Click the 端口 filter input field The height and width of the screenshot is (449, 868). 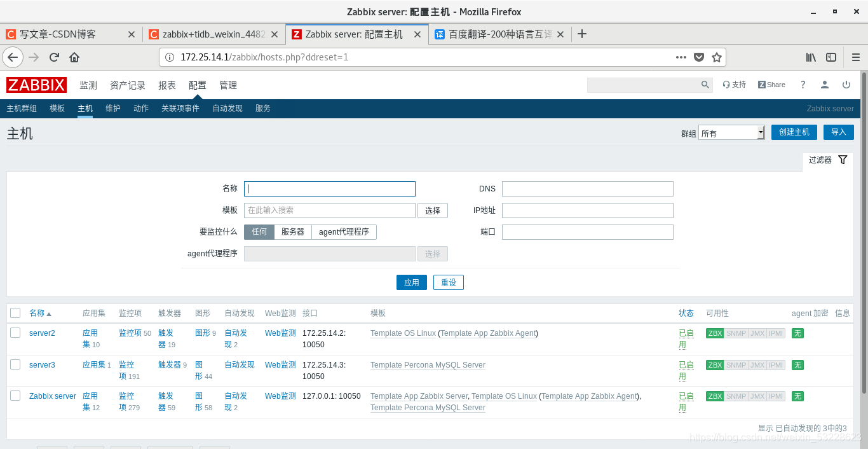pyautogui.click(x=588, y=232)
